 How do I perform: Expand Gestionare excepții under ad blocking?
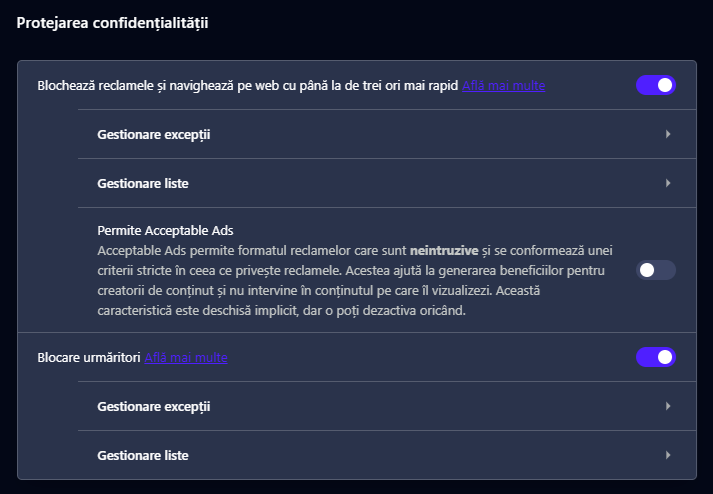(154, 134)
